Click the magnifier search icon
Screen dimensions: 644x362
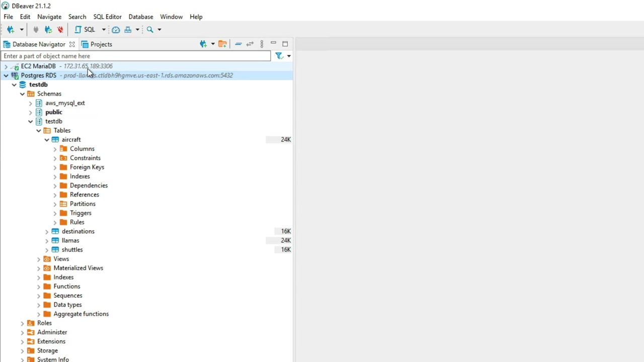click(x=150, y=30)
